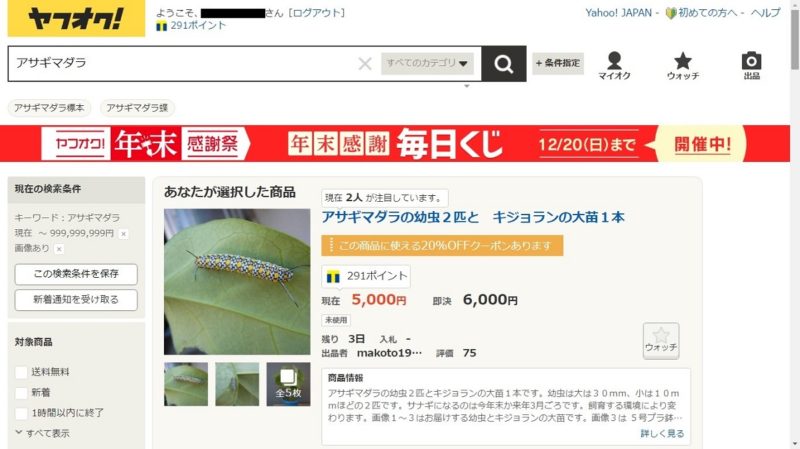
Task: Open the アサギマダラの幼虫２匹 listing title
Action: (473, 217)
